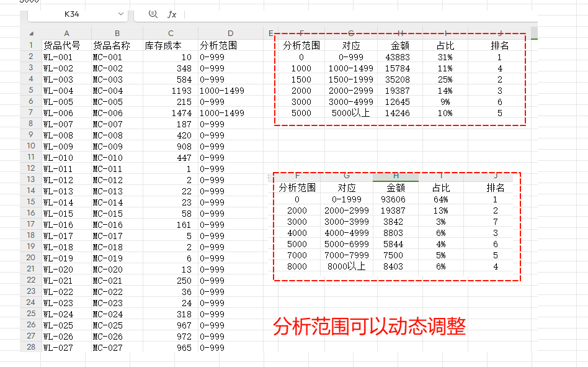Click highlighted column H header in lower table
The image size is (588, 367).
point(396,176)
